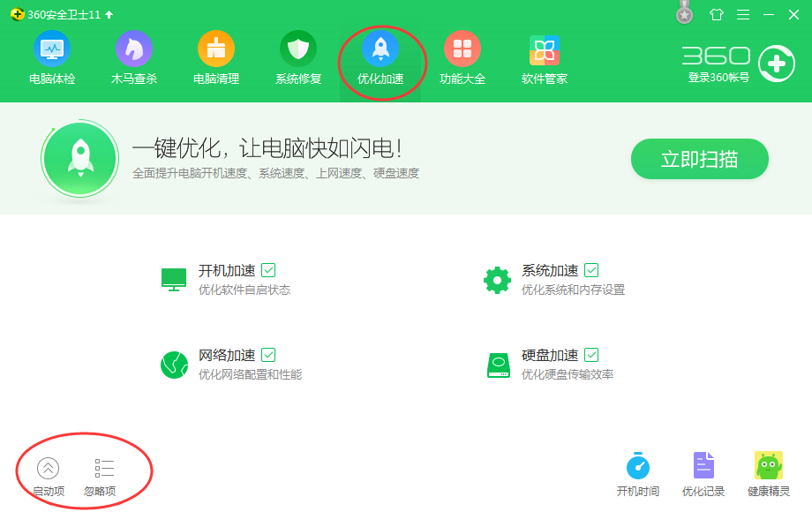The width and height of the screenshot is (812, 512).
Task: Open the hamburger main menu
Action: click(743, 14)
